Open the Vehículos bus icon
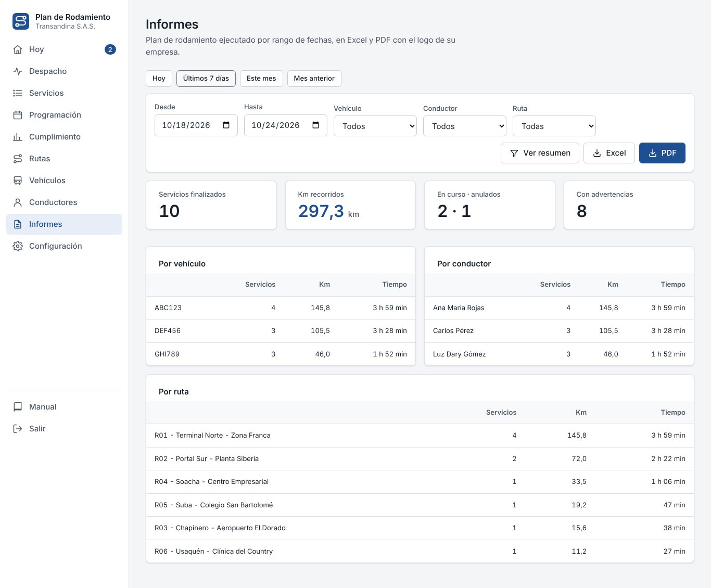 [18, 181]
